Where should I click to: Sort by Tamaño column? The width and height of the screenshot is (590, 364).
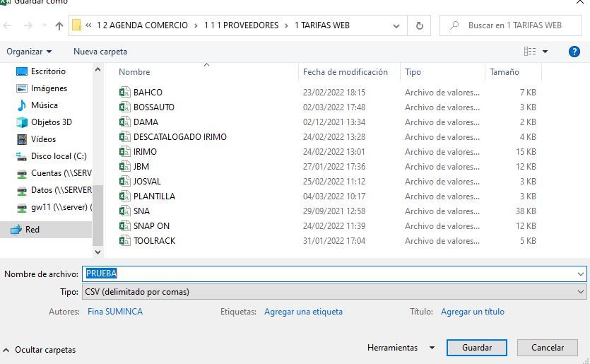click(505, 72)
